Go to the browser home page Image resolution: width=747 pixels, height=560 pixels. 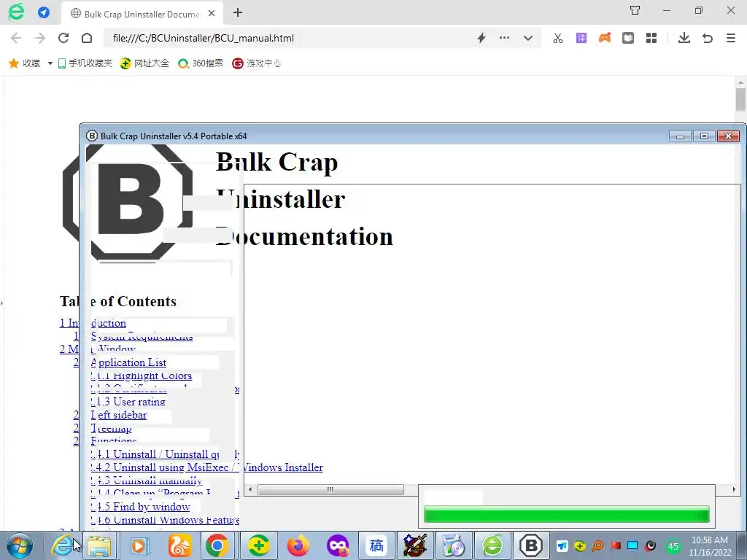tap(87, 38)
